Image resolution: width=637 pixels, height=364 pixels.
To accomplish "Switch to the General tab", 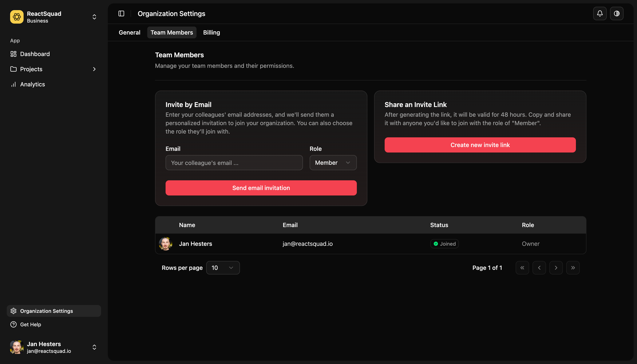I will [129, 32].
